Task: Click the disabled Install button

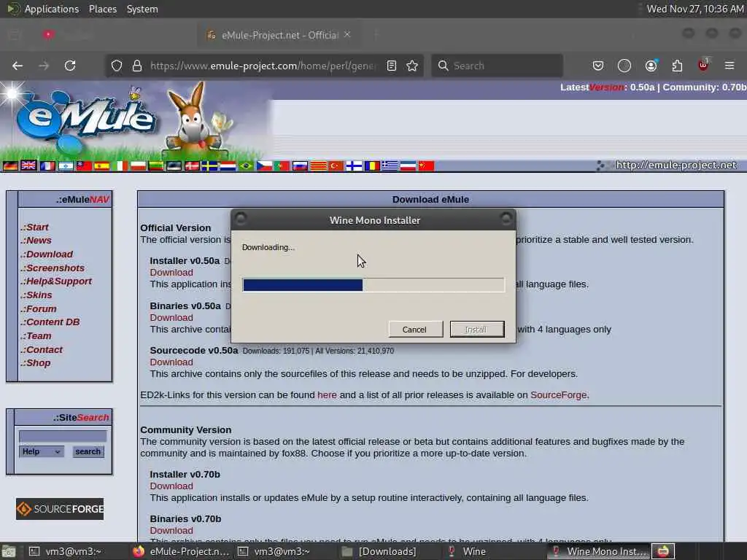Action: [x=477, y=330]
